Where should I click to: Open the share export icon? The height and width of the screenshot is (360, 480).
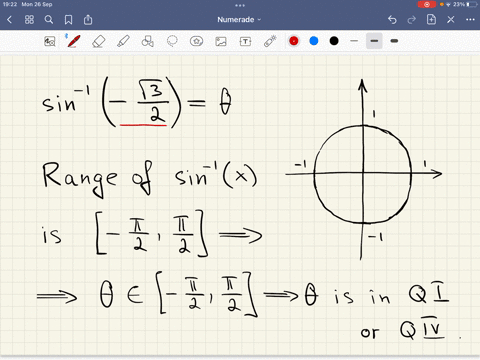[88, 20]
